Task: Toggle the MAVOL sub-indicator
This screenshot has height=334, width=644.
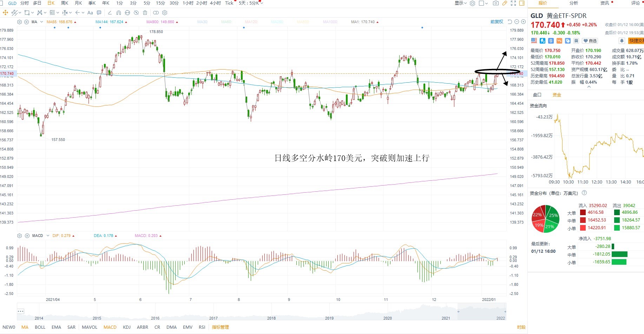Action: (x=90, y=327)
